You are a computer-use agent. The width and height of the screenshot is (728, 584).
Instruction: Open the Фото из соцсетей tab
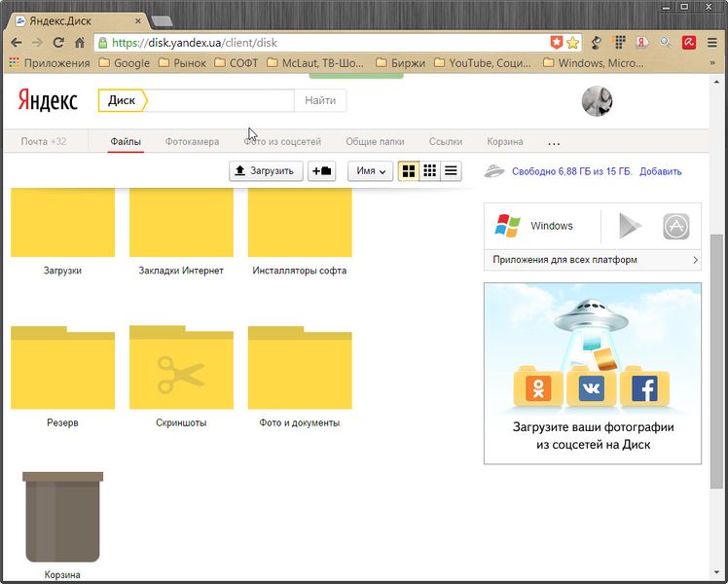(282, 141)
